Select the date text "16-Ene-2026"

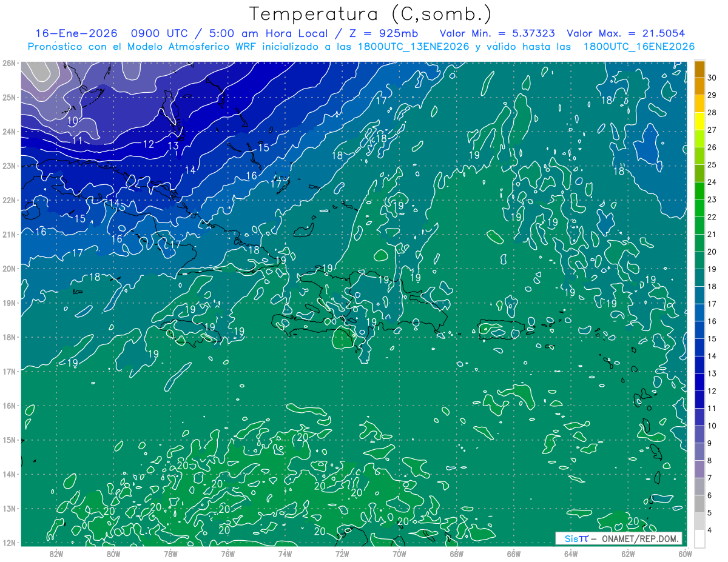click(x=76, y=33)
